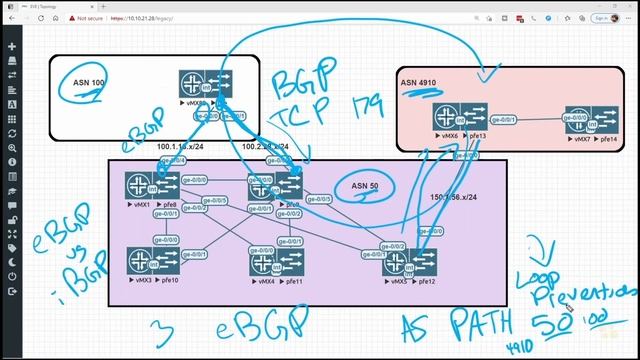Open the More actions grid icon
This screenshot has width=640, height=360.
[12, 119]
